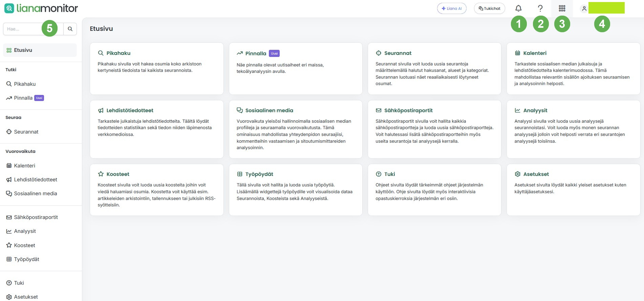
Task: Click the Sosiaalinen media card chat icon
Action: [x=240, y=111]
